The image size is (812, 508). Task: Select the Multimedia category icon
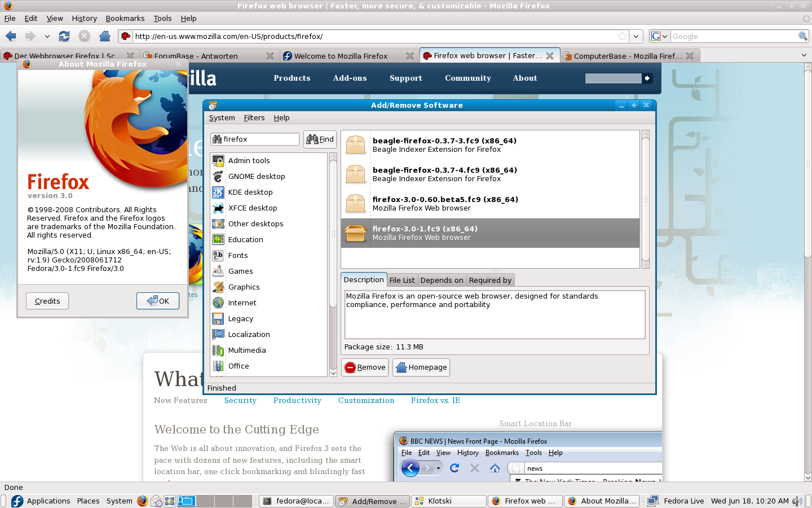[x=218, y=350]
